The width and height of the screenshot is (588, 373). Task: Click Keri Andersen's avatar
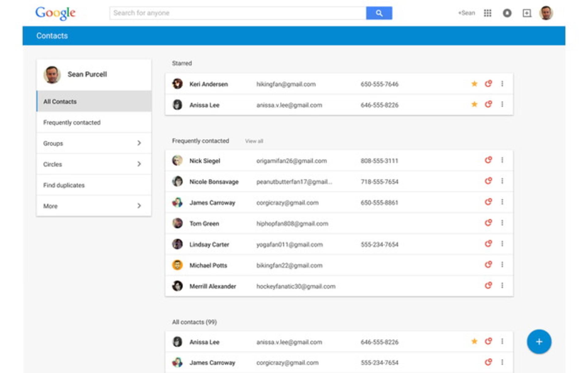[x=177, y=84]
